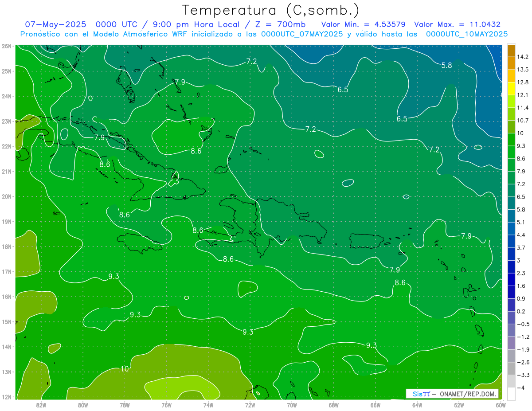Click the 2.3 color scale label
Viewport: 532px width, 411px height.
521,273
